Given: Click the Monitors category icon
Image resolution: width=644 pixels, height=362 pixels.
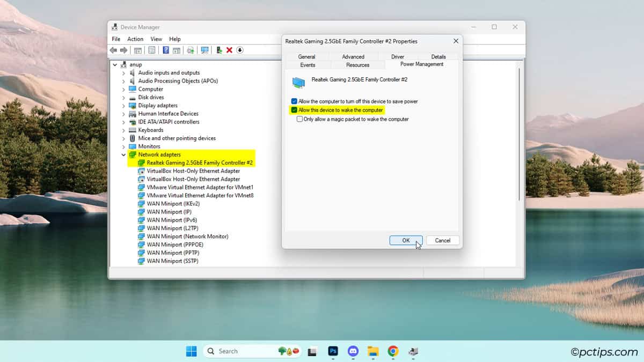Looking at the screenshot, I should 133,146.
